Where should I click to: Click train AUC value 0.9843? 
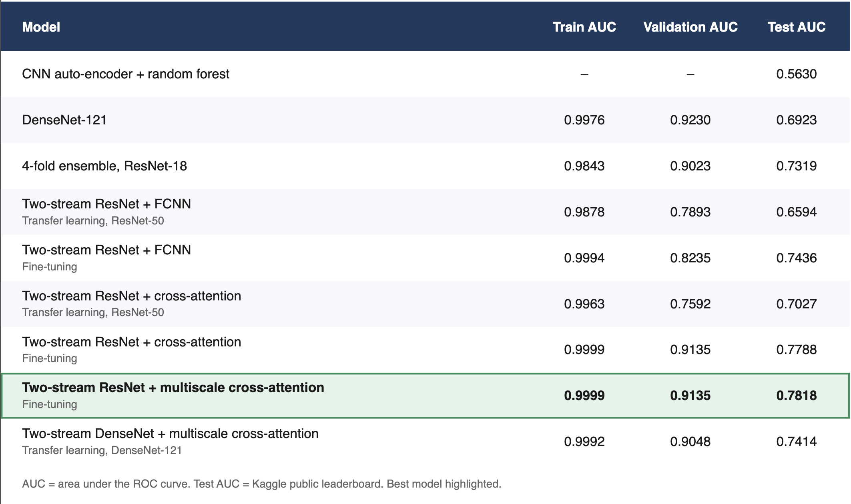click(584, 166)
